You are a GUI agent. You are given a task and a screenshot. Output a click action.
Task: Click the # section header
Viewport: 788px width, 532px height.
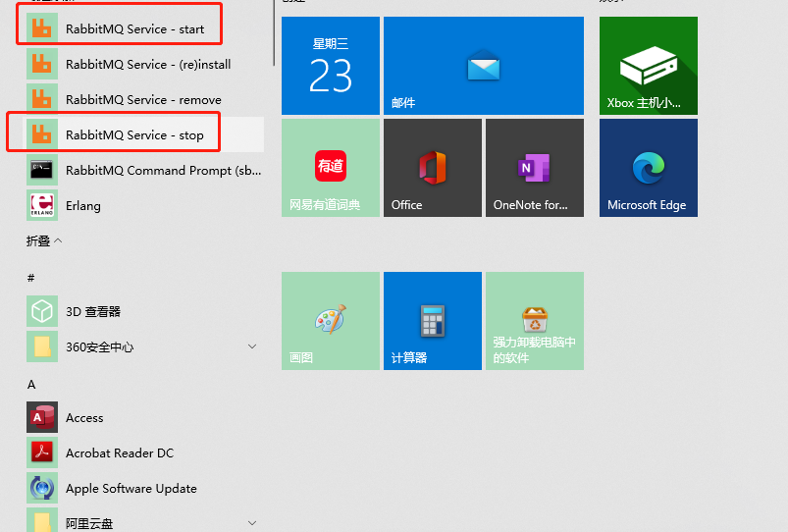[31, 278]
